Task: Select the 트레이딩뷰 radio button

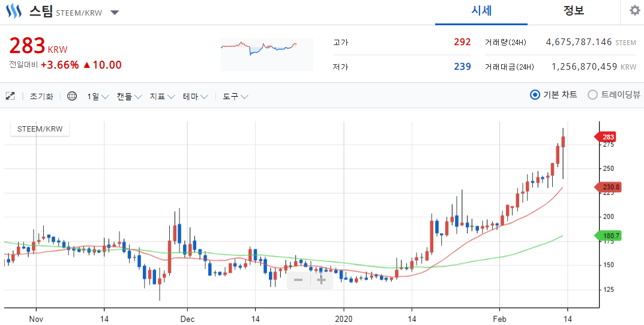Action: pos(592,96)
